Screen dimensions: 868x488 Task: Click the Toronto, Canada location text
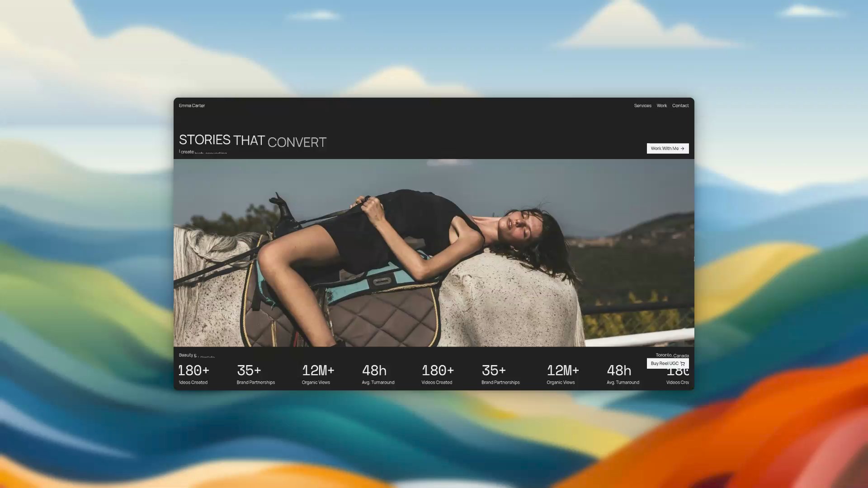point(672,355)
